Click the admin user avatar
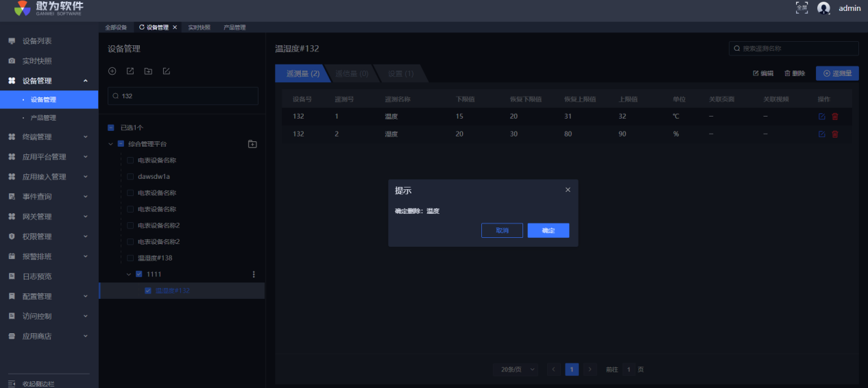This screenshot has width=868, height=388. (824, 8)
